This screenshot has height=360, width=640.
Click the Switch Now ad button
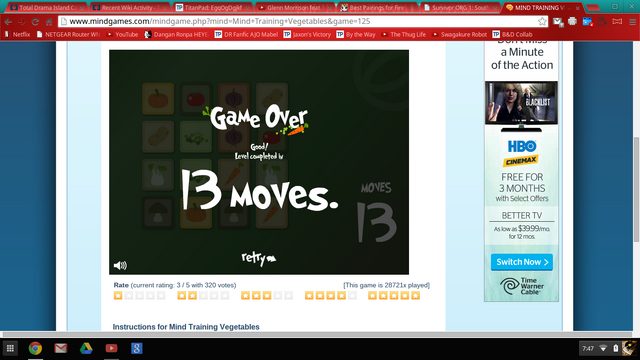pos(522,262)
